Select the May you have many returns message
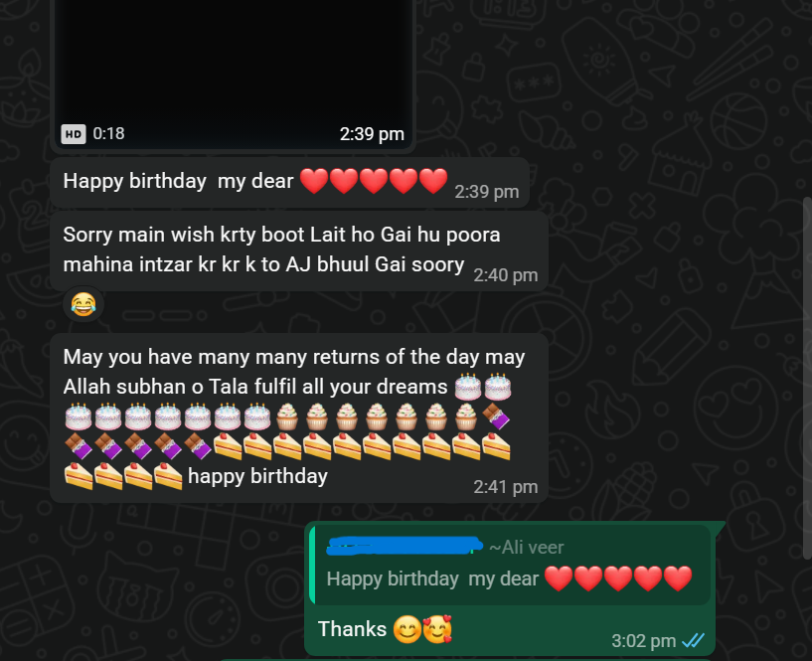Viewport: 812px width, 661px height. 299,417
